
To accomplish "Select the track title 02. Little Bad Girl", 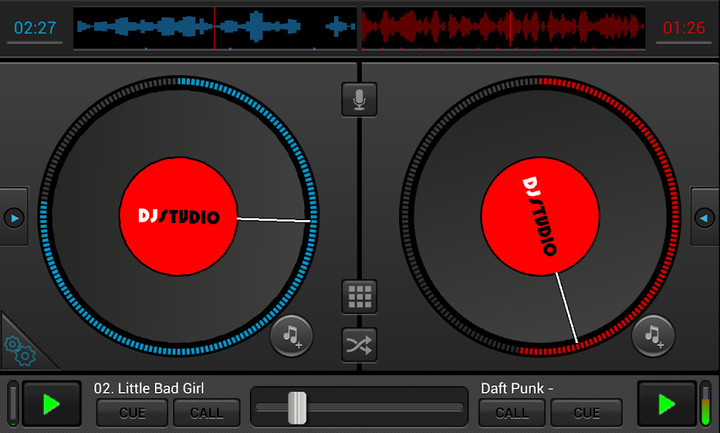I will [x=149, y=388].
